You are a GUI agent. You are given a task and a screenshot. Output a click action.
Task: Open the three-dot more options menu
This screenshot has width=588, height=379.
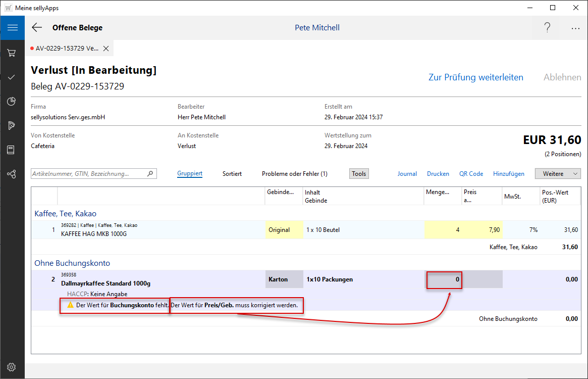pyautogui.click(x=575, y=28)
